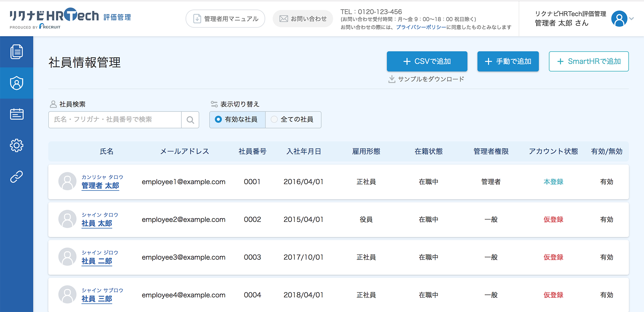Click the 手動で追加 button
This screenshot has height=312, width=644.
(508, 61)
